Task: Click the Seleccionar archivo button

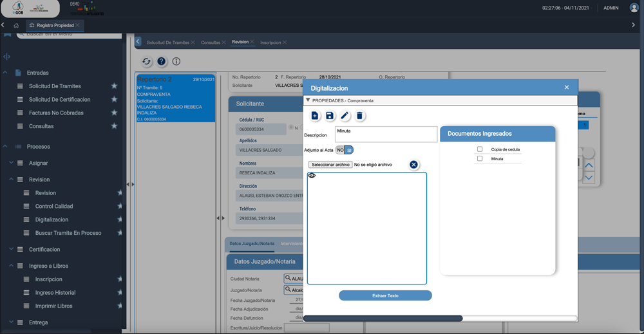Action: (x=330, y=165)
